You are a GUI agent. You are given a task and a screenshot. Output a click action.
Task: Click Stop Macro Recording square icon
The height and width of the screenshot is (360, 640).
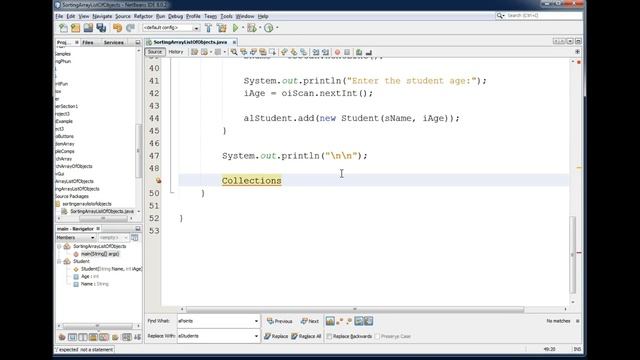(347, 52)
